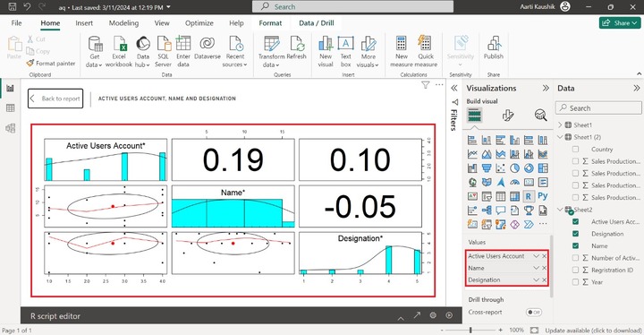Select the R script visual icon
The width and height of the screenshot is (644, 335).
point(529,196)
